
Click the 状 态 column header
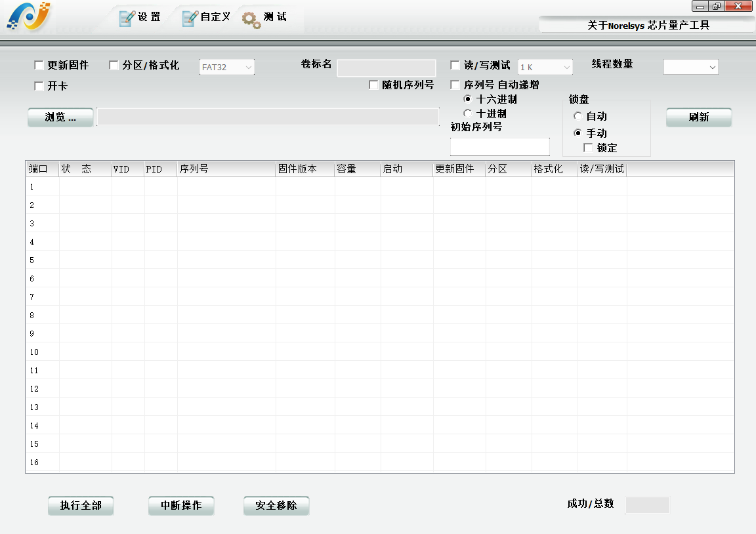click(x=85, y=169)
